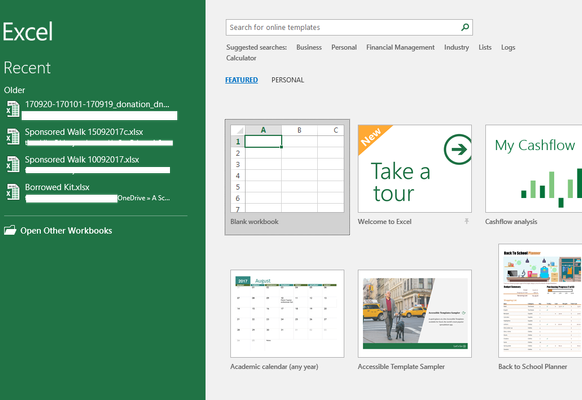Click the folder icon for Open Other Workbooks
This screenshot has height=400, width=582.
(10, 230)
